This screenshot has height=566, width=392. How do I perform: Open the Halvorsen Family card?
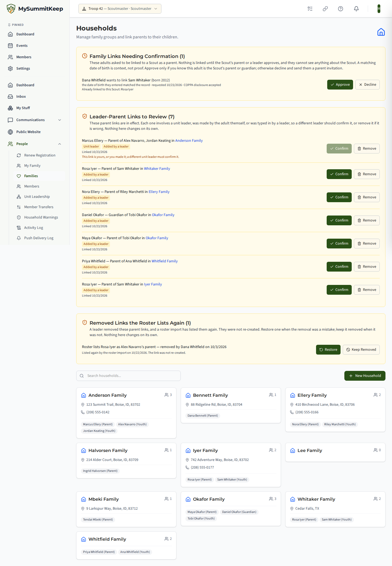point(126,460)
